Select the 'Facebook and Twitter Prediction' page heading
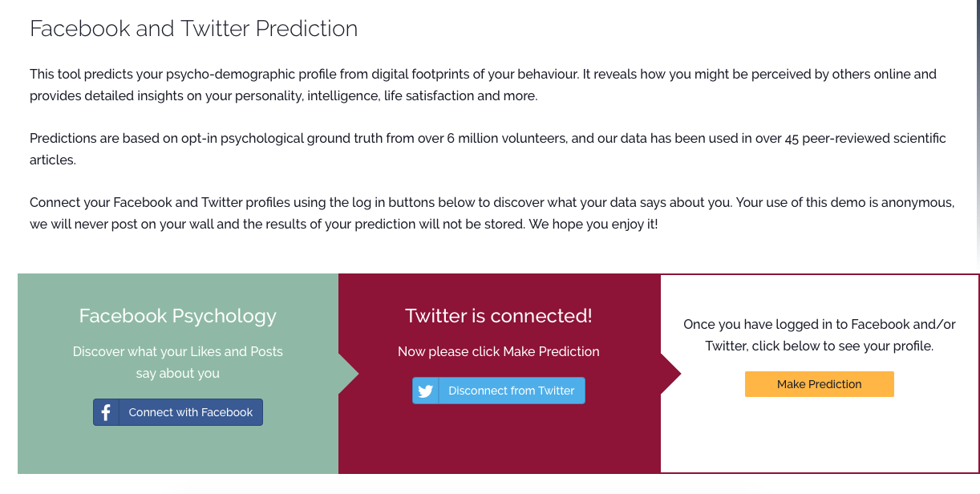Viewport: 980px width, 494px height. (x=193, y=29)
